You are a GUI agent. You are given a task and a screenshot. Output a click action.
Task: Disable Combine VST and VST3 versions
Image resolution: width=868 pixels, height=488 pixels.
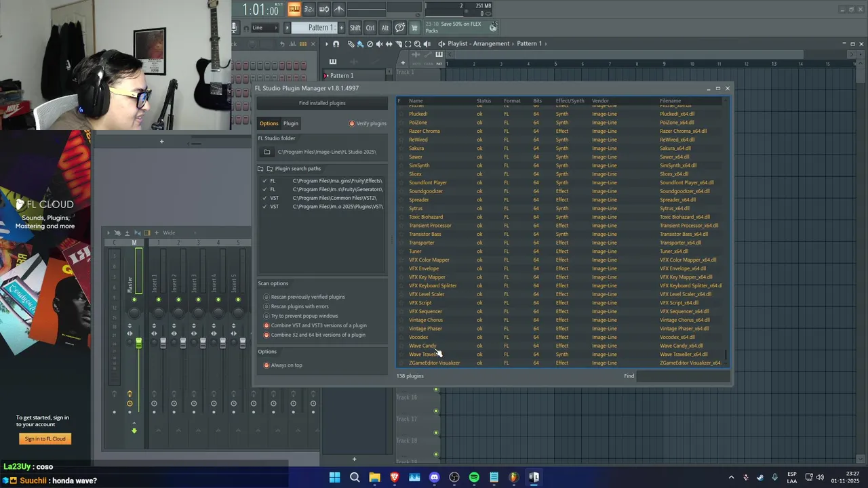pos(267,325)
